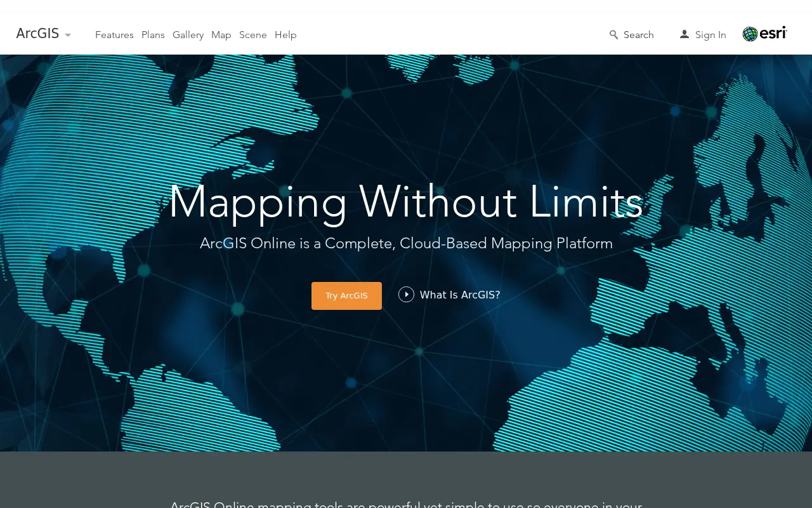812x508 pixels.
Task: Open the Gallery navigation link
Action: point(188,35)
